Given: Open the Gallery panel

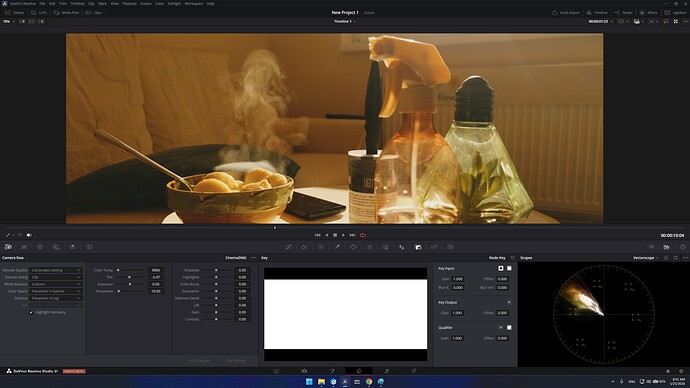Looking at the screenshot, I should pyautogui.click(x=15, y=12).
